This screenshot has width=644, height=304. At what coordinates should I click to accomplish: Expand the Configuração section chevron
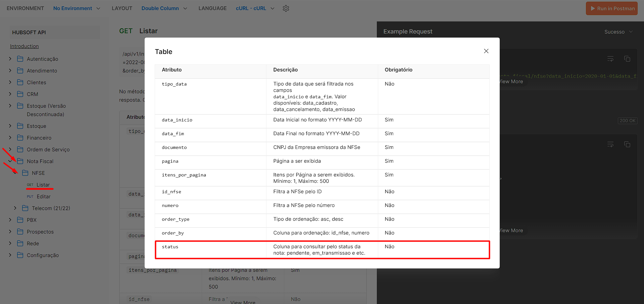tap(10, 255)
